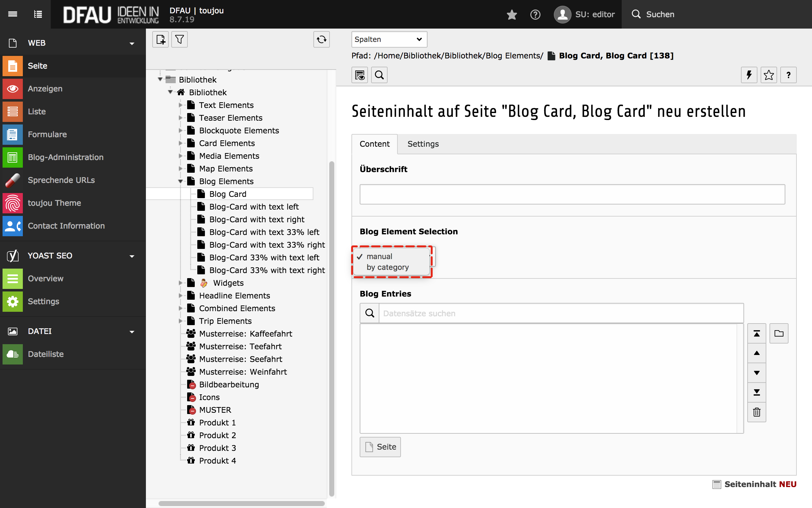Open bookmarks star in top bar

[512, 15]
